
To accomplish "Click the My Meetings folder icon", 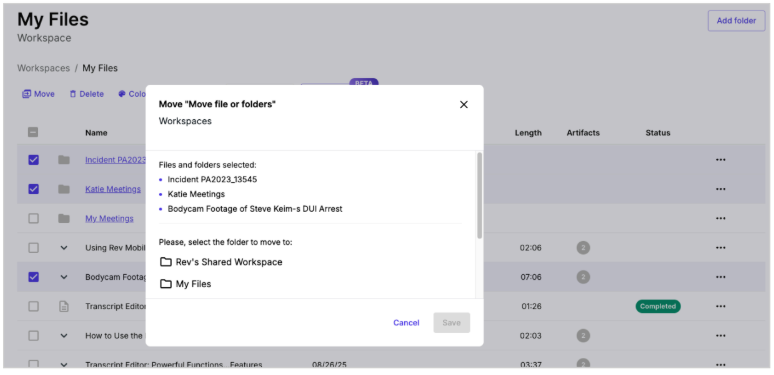I will [x=64, y=218].
